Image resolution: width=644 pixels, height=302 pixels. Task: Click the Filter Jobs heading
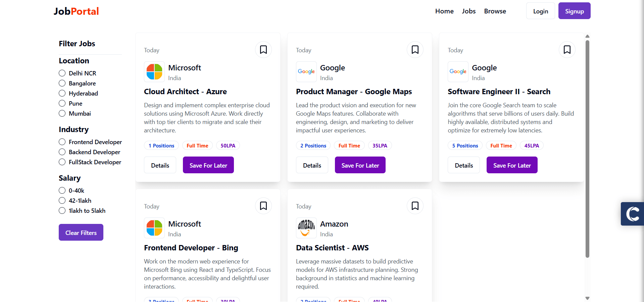[x=77, y=44]
